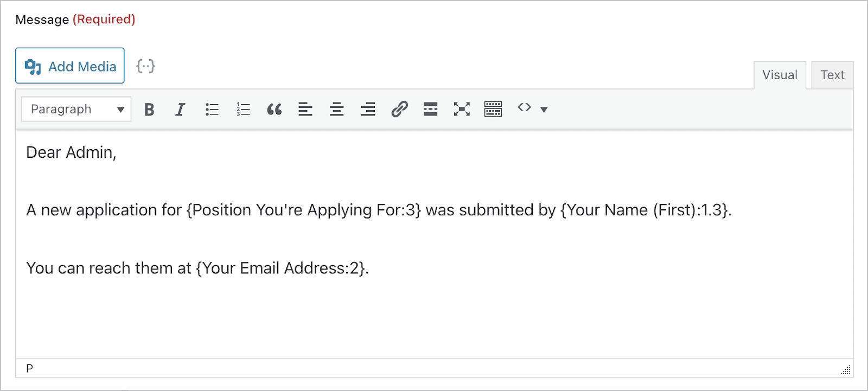This screenshot has width=868, height=391.
Task: Apply italic formatting
Action: (x=180, y=109)
